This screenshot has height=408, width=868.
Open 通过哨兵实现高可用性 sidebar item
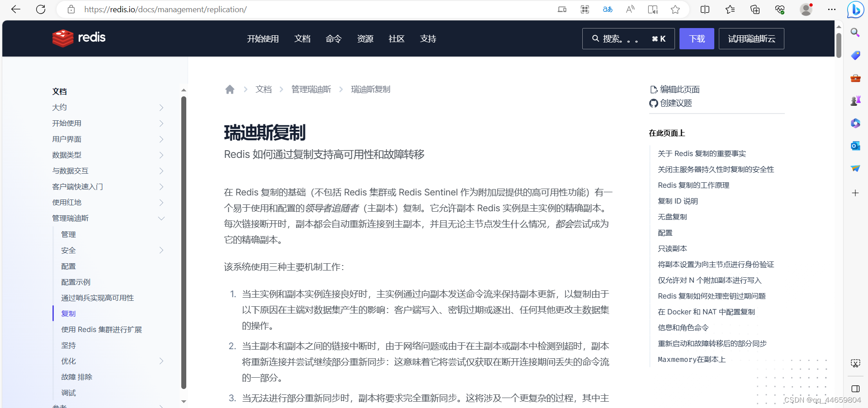pos(98,298)
